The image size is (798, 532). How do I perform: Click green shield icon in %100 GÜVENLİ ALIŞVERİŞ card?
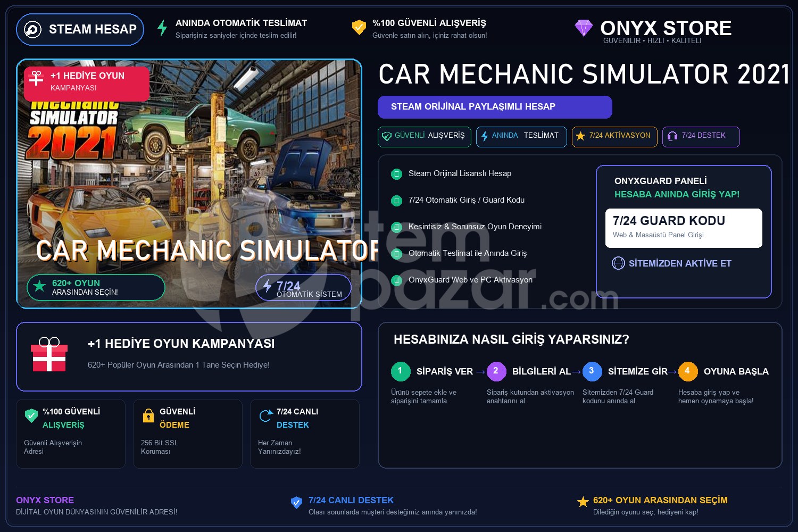pyautogui.click(x=31, y=415)
